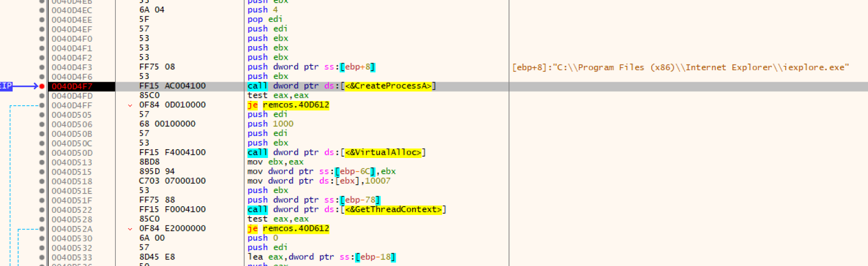Screen dimensions: 868x266
Task: Toggle breakpoint dot beside 0040D4FD
Action: coord(42,95)
